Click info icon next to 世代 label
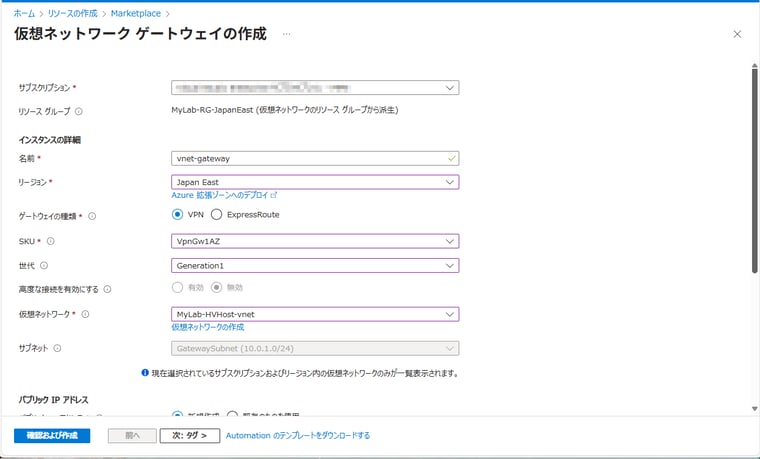 click(44, 265)
